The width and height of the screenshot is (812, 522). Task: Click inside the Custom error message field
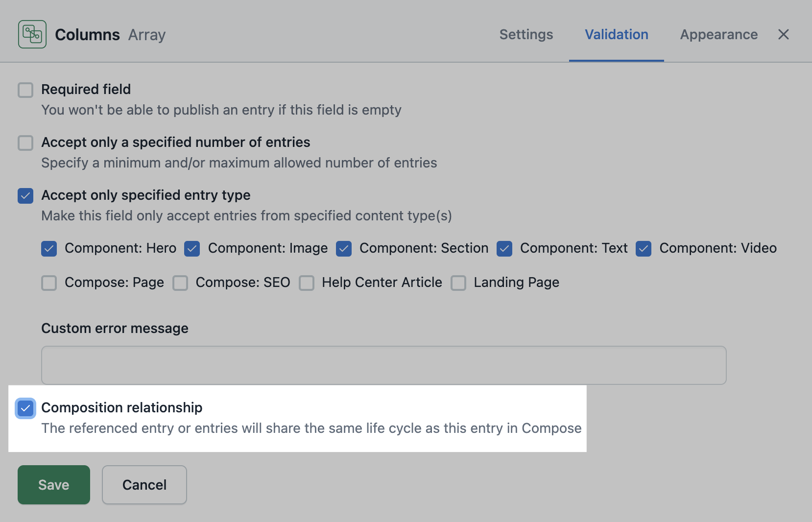pos(382,365)
